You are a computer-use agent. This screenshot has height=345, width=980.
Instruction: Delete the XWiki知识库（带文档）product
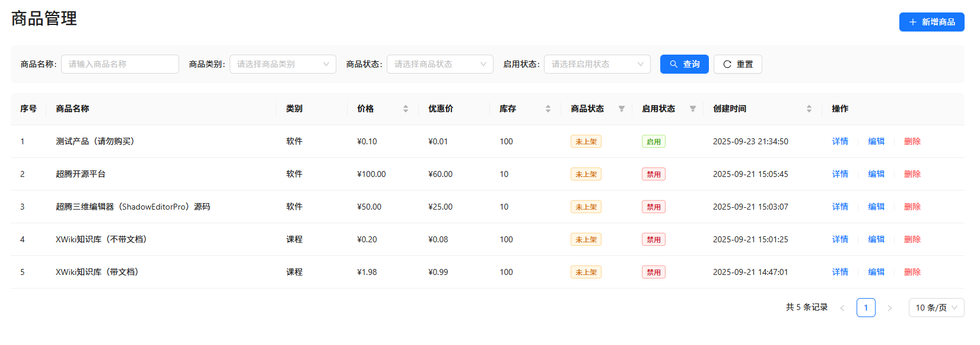point(912,272)
